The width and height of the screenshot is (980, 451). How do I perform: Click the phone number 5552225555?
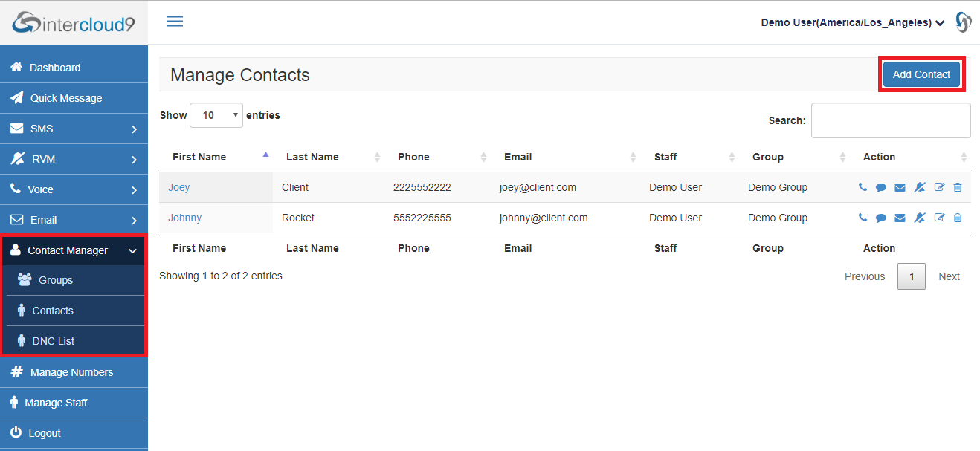422,218
